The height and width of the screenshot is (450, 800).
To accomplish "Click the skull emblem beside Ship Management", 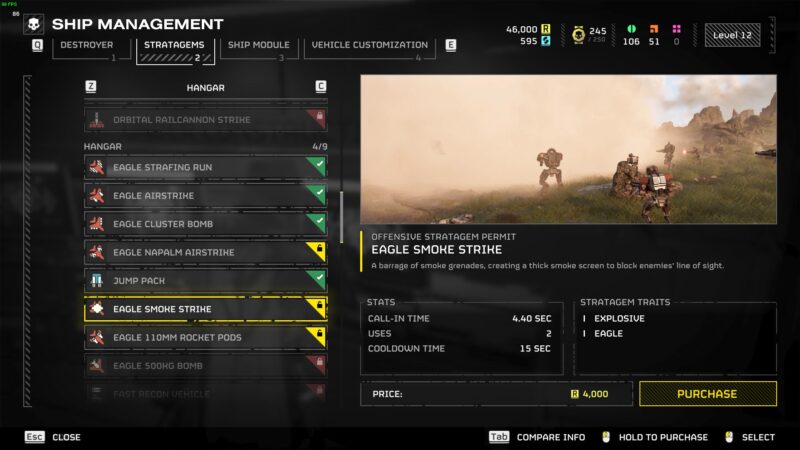I will (34, 24).
